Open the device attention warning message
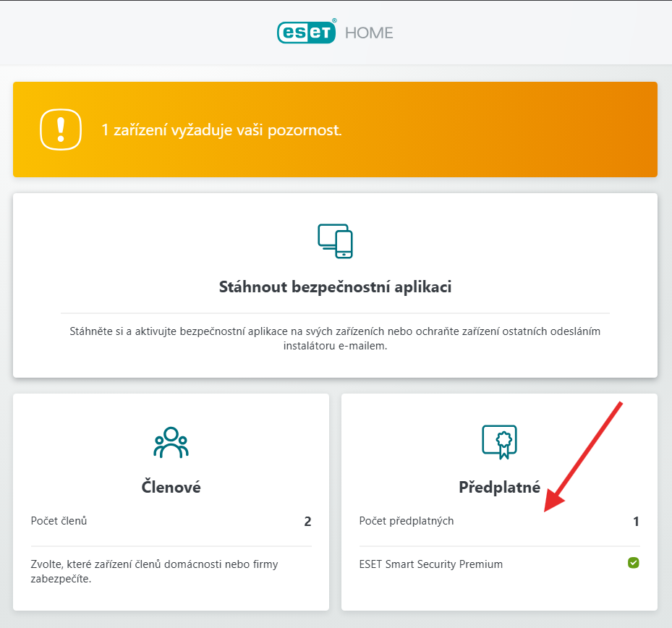 click(221, 130)
